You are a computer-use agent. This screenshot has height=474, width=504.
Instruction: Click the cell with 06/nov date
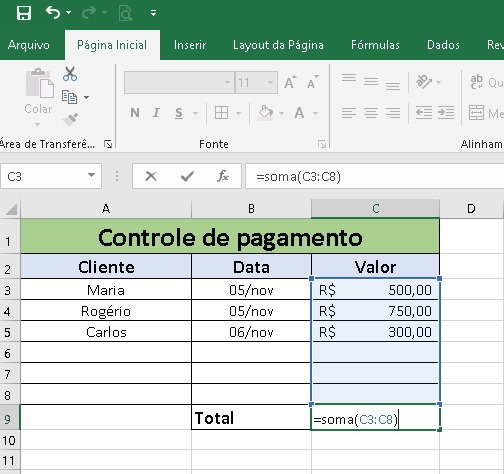pyautogui.click(x=251, y=332)
